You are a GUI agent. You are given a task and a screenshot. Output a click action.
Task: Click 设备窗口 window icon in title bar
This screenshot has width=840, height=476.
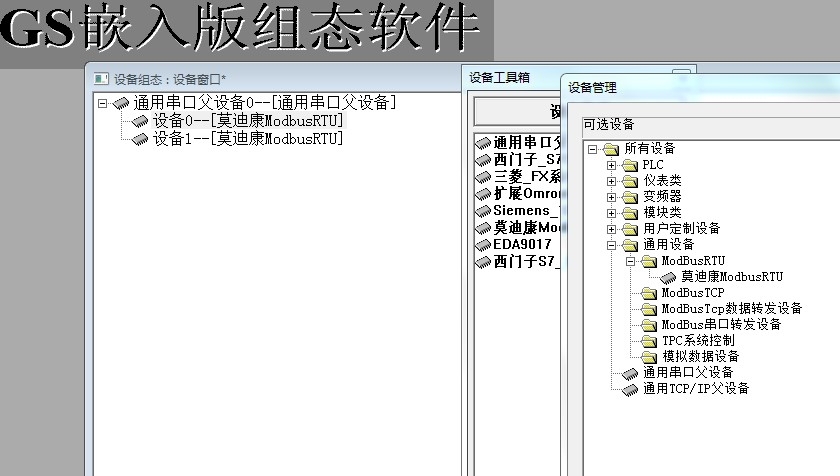click(101, 79)
